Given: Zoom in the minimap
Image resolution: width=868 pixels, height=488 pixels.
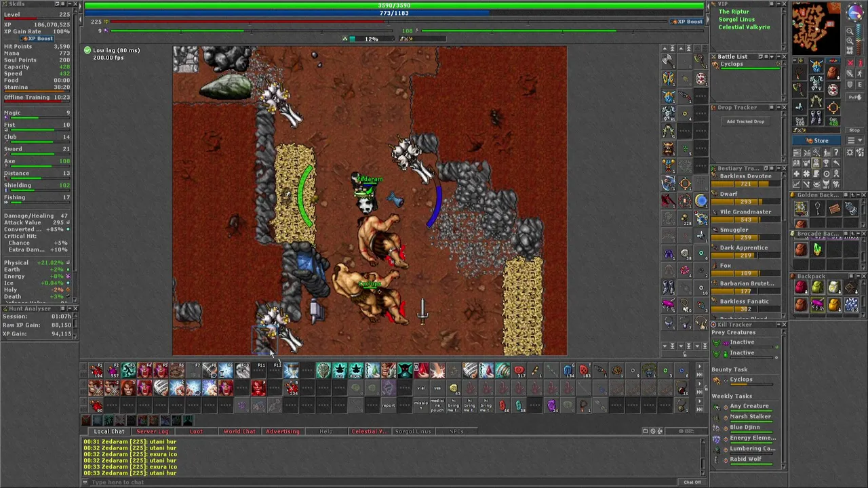Looking at the screenshot, I should [850, 41].
